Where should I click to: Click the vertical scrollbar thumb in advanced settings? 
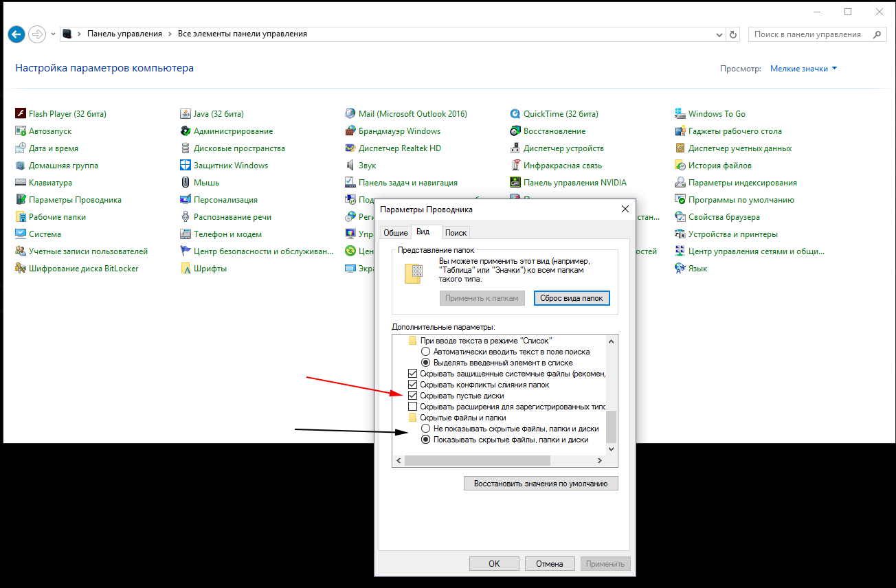612,426
